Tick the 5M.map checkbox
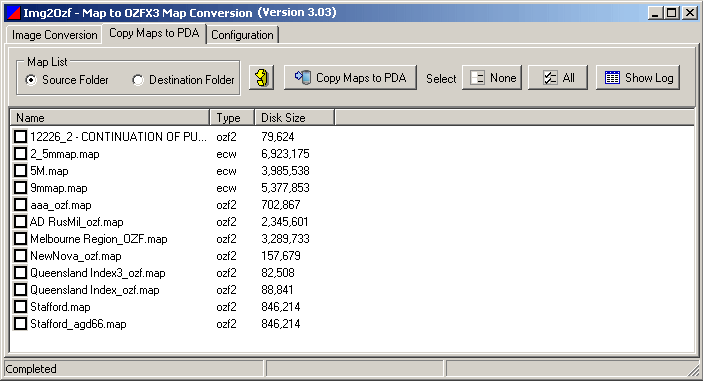Screen dimensions: 703x381 [20, 171]
